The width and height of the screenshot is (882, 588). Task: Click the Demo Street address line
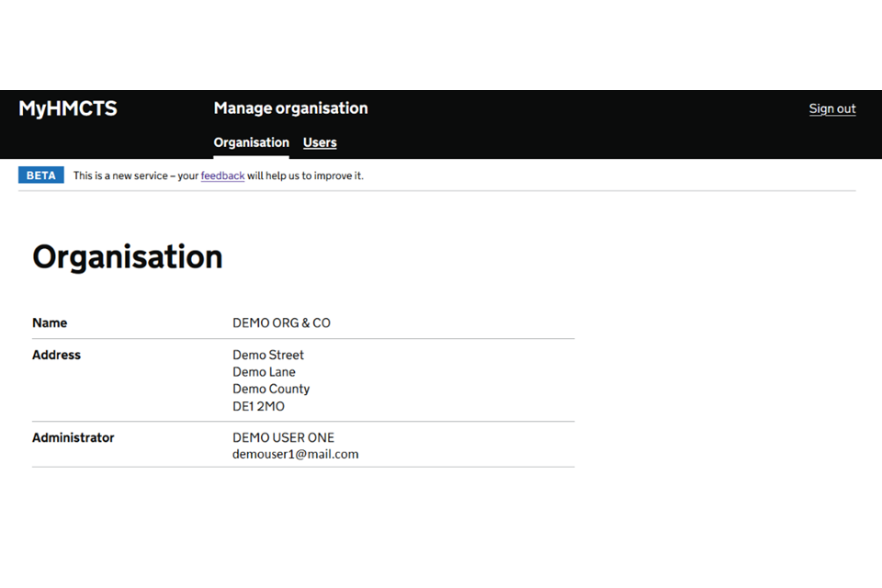tap(268, 356)
